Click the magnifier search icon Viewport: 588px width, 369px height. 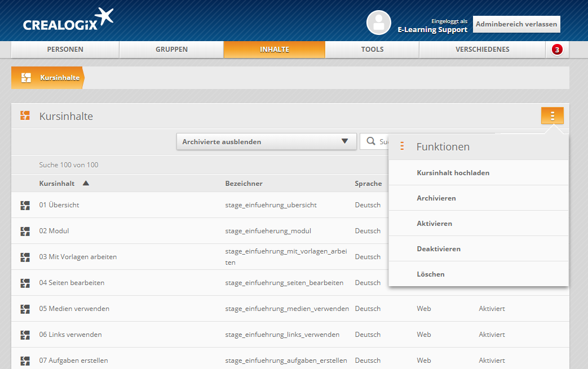tap(371, 141)
